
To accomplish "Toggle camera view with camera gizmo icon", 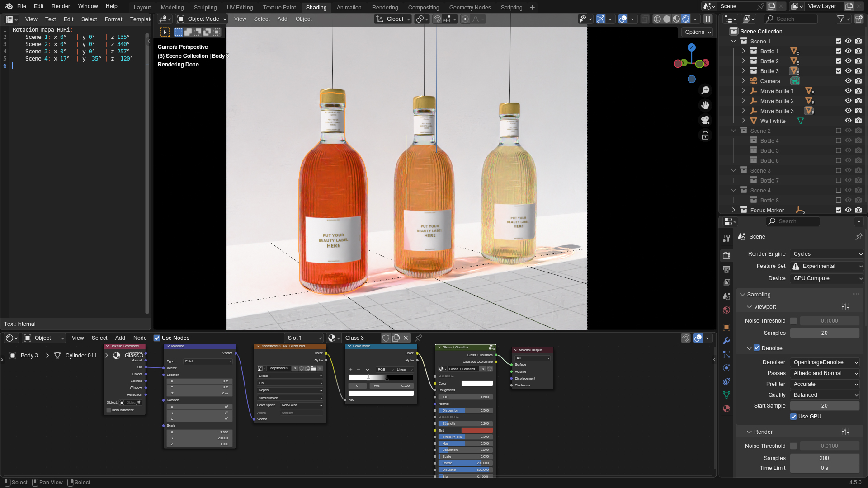I will pos(705,120).
